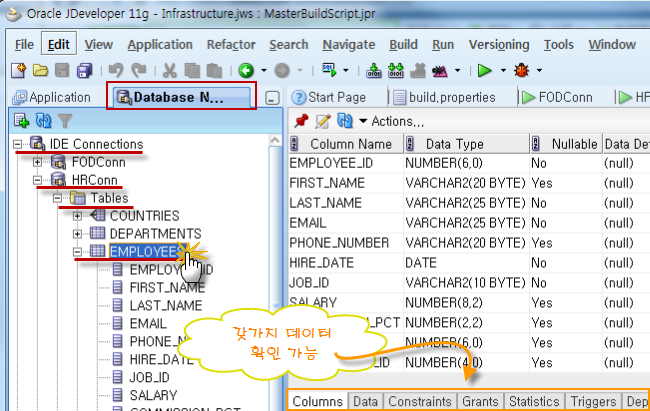Click the Debug ladybug toolbar icon
The width and height of the screenshot is (650, 411).
[521, 71]
